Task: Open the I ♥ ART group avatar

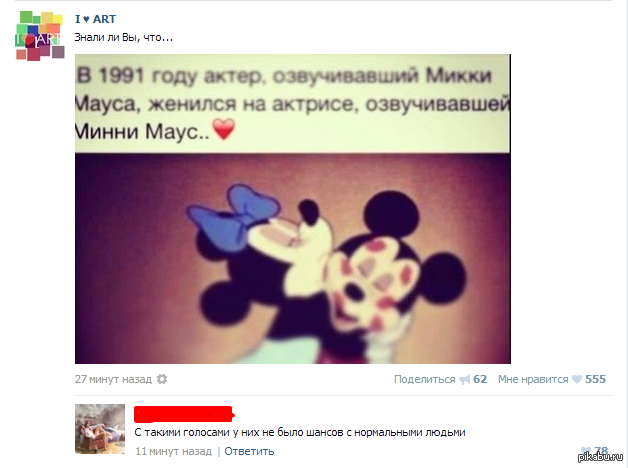Action: pyautogui.click(x=40, y=36)
